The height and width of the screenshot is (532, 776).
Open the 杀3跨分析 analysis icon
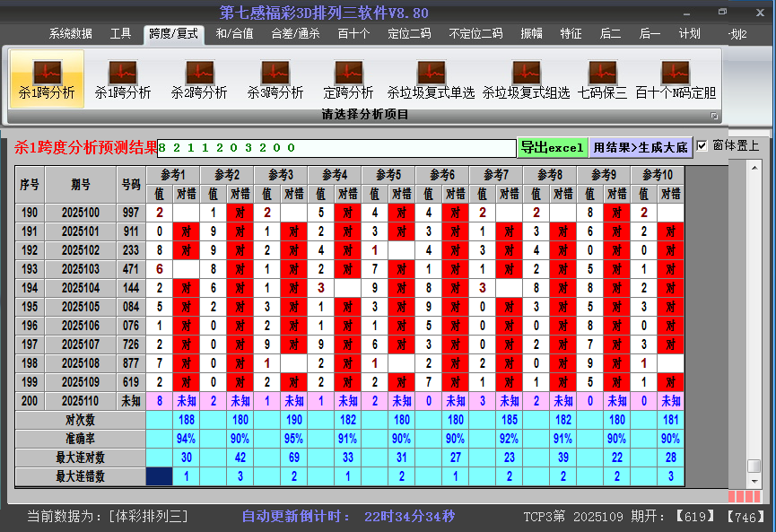[275, 79]
